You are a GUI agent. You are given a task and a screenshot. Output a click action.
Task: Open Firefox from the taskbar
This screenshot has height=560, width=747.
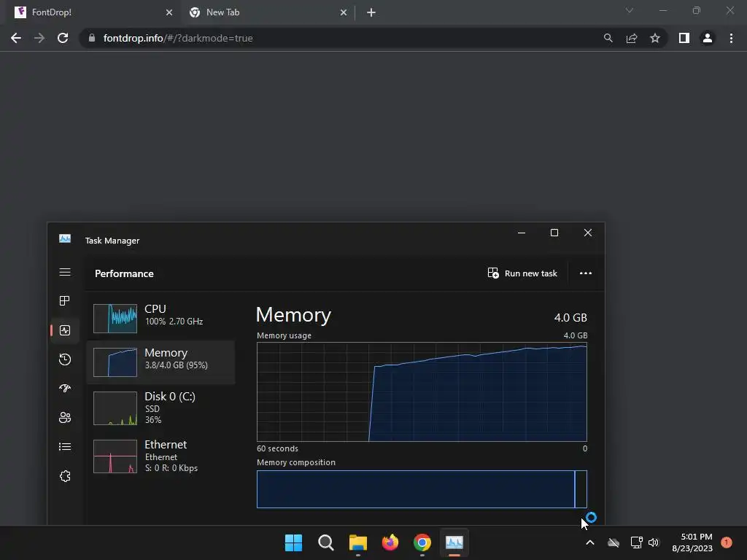390,542
